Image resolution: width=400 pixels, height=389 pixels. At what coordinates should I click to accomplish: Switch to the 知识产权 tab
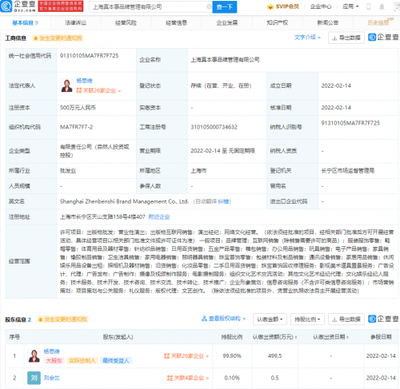277,23
